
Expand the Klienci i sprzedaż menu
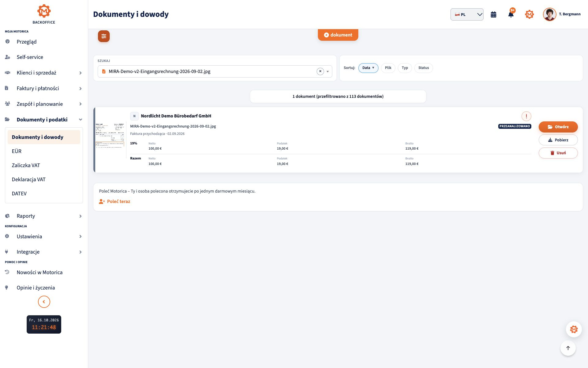point(44,73)
